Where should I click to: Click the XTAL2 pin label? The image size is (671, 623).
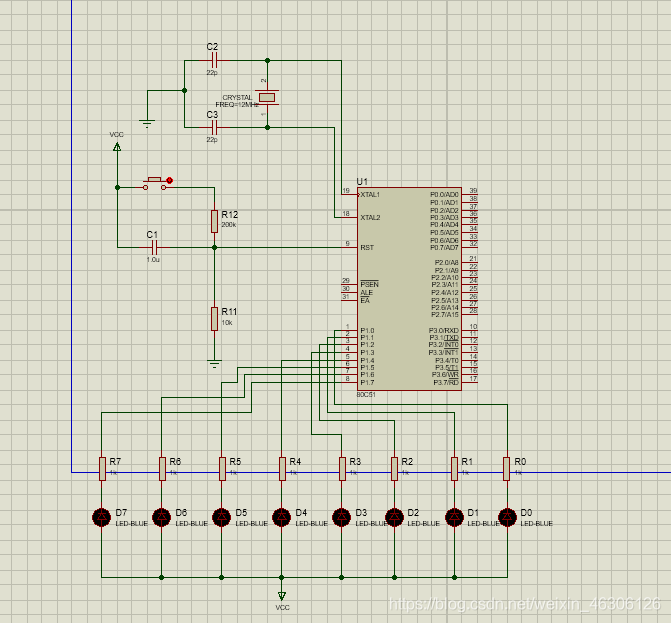click(x=370, y=218)
